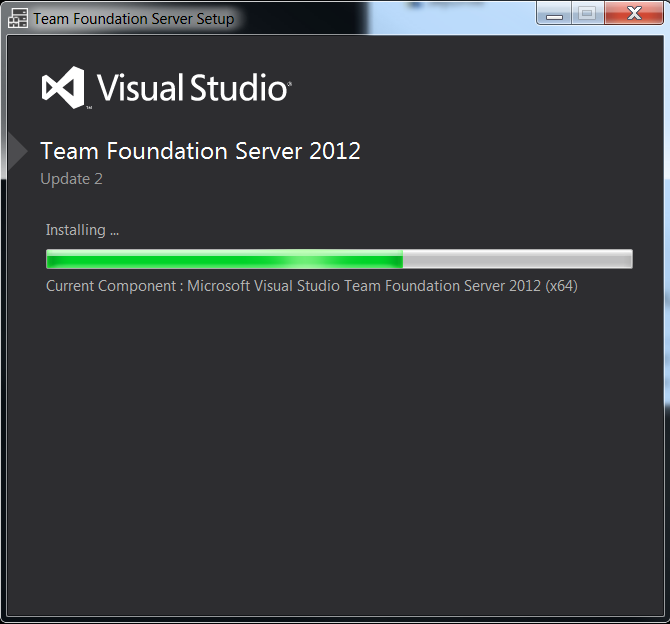Close the Team Foundation Server Setup window
Viewport: 670px width, 624px height.
pos(634,13)
